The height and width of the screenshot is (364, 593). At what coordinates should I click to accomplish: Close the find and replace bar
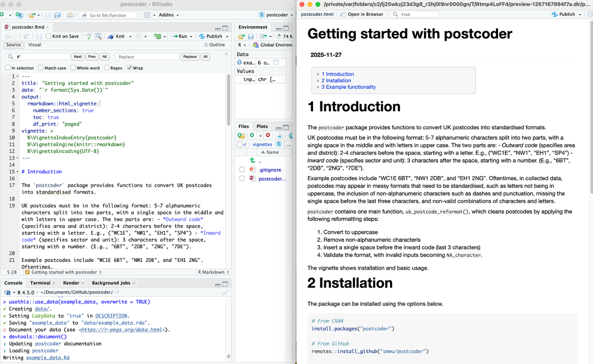point(225,55)
